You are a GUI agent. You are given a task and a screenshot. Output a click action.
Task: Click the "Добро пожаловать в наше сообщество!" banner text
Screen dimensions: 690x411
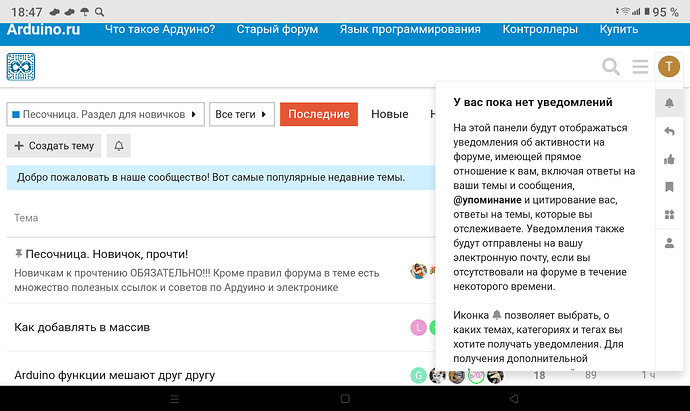coord(211,177)
